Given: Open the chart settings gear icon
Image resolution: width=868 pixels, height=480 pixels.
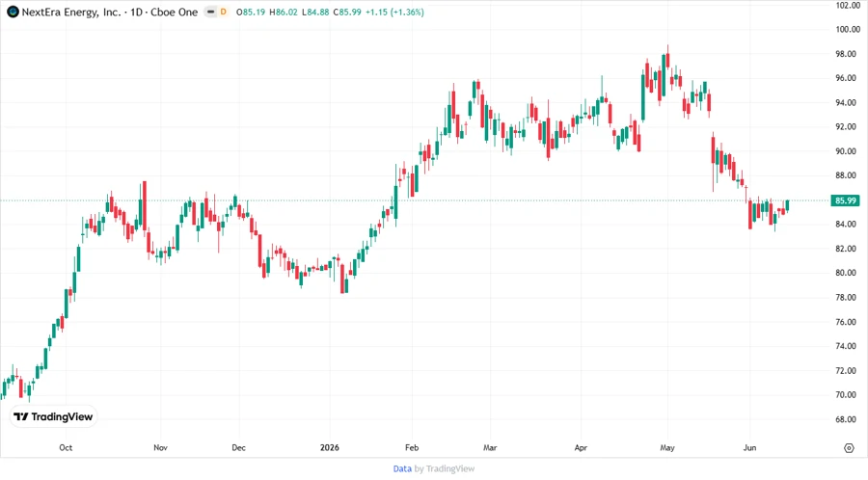Looking at the screenshot, I should pos(849,448).
